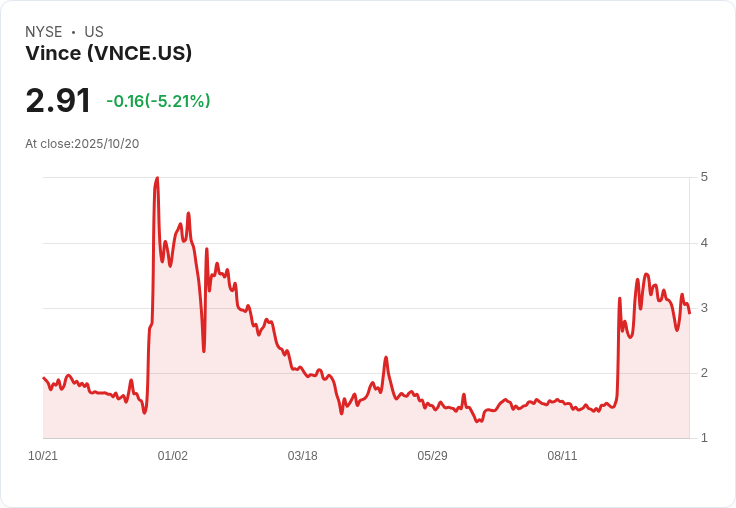This screenshot has width=736, height=508.
Task: Click the 2 value on price axis
Action: point(704,373)
